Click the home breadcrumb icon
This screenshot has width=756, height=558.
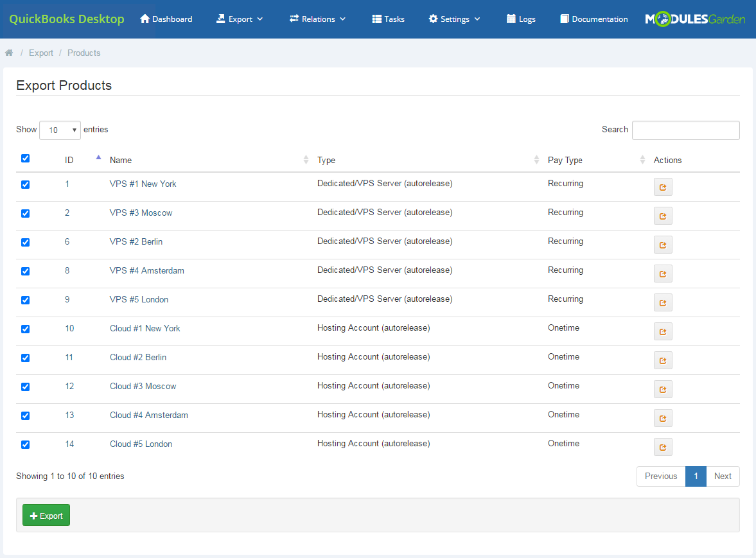9,53
